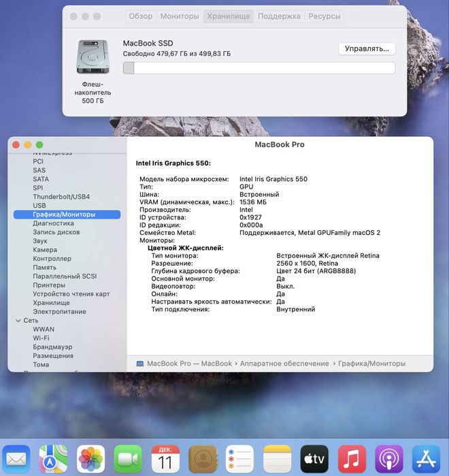Select Размещения under Сеть
Image resolution: width=449 pixels, height=476 pixels.
click(x=53, y=355)
